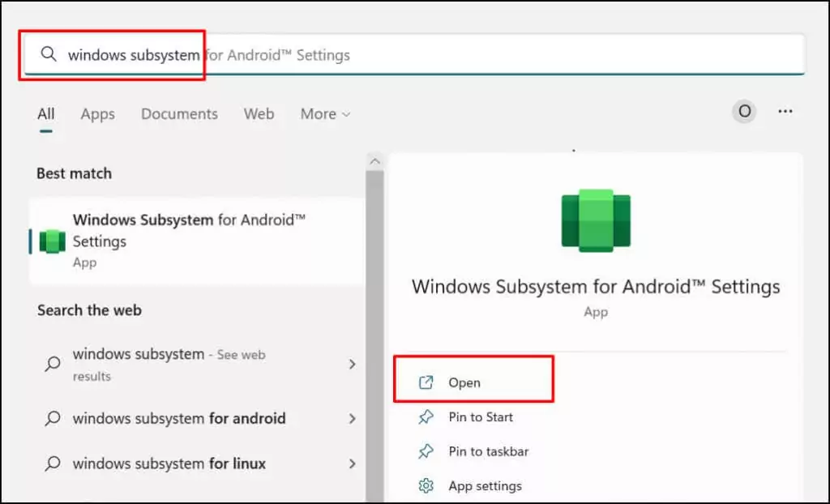
Task: Click the O user account avatar
Action: tap(744, 111)
